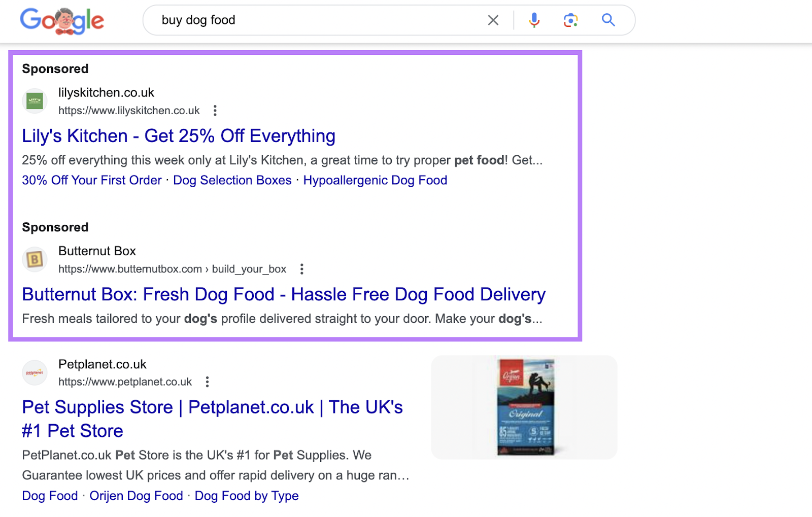Screen dimensions: 812x517
Task: Open the three-dot menu for Butternut Box result
Action: [x=302, y=269]
